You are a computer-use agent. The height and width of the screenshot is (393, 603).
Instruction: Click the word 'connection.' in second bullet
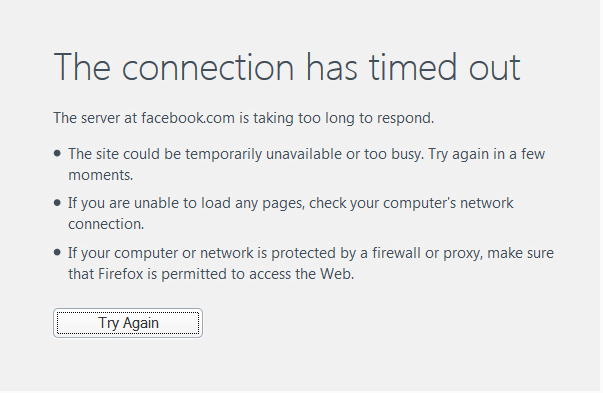(106, 224)
